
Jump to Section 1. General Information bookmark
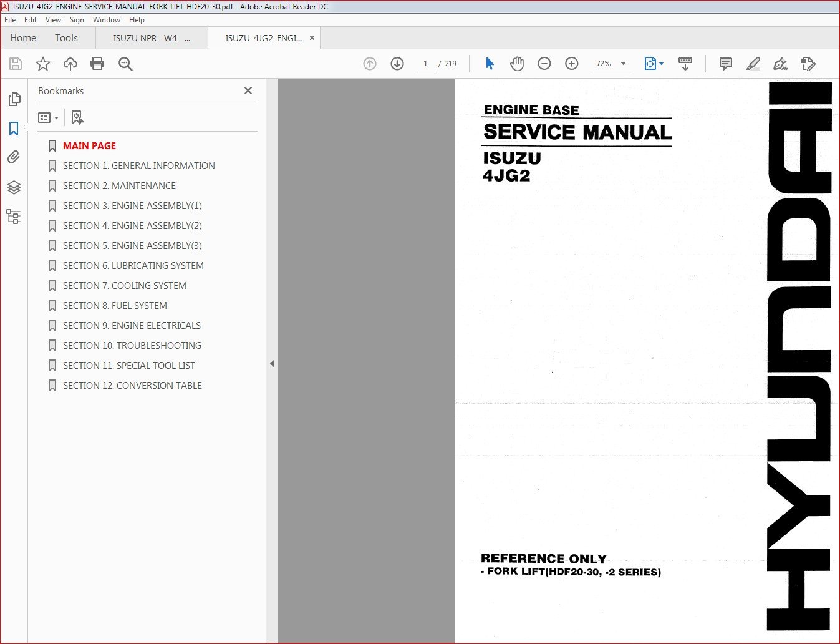click(138, 165)
